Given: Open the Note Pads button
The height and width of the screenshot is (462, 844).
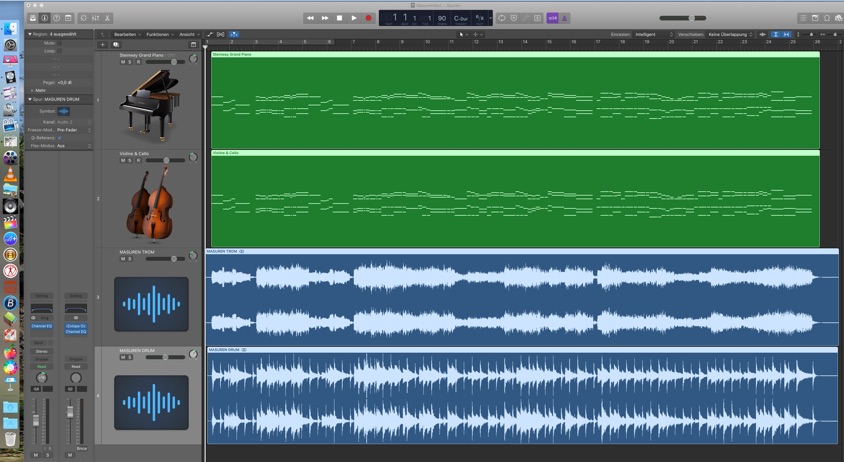Looking at the screenshot, I should (815, 18).
